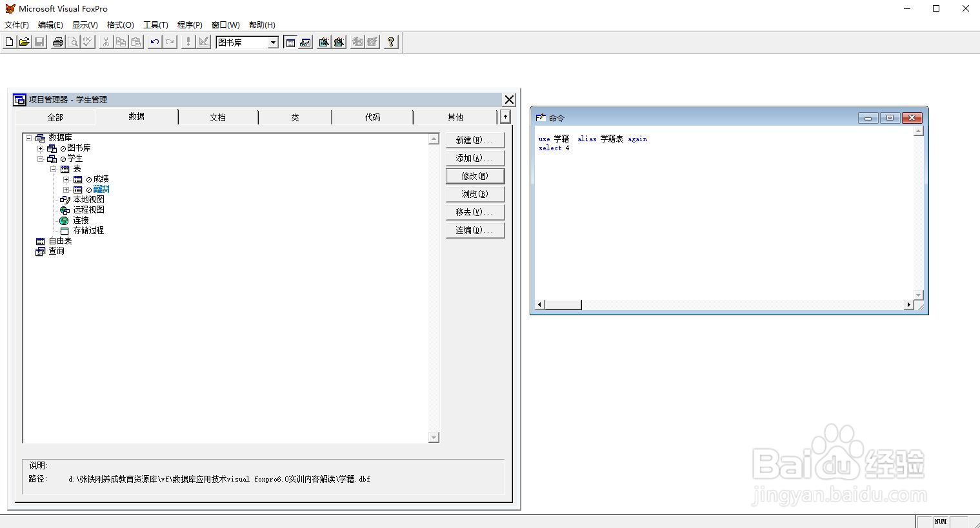The image size is (980, 528).
Task: Select the 连接 connection globe icon
Action: click(65, 220)
